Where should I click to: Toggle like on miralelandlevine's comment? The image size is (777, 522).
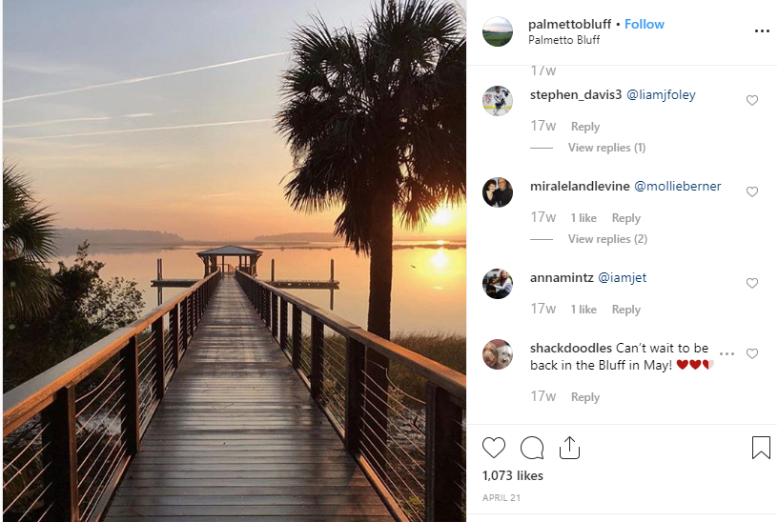pos(752,192)
